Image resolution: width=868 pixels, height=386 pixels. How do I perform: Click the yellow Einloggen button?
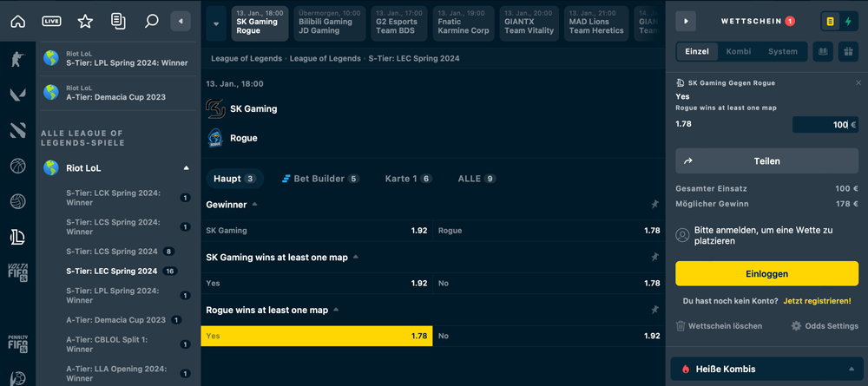point(766,273)
